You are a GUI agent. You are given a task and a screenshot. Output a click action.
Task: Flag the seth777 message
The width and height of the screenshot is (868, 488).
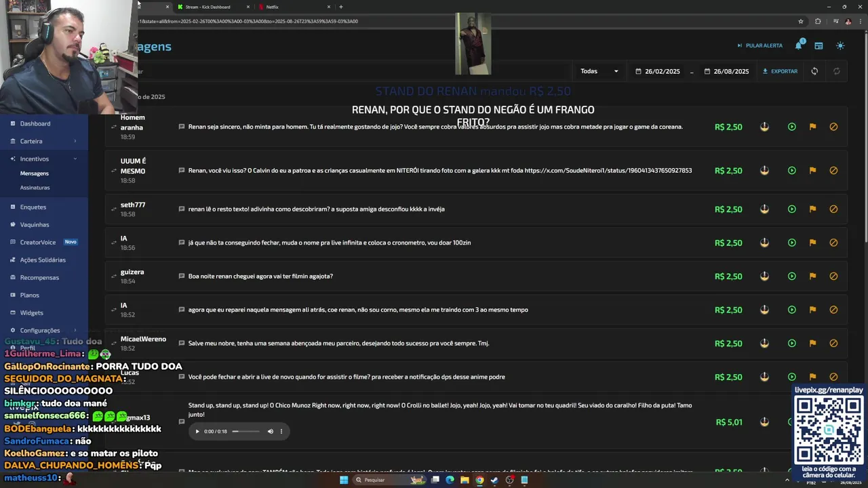[x=812, y=209]
